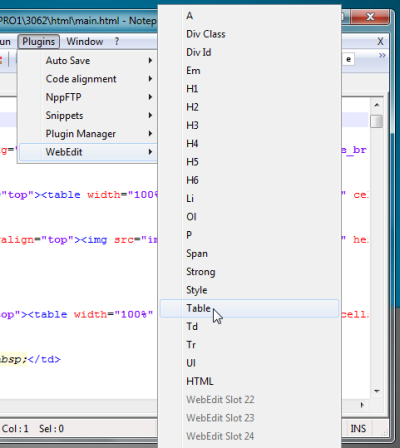Image resolution: width=400 pixels, height=448 pixels.
Task: Expand the Code alignment submenu
Action: point(88,79)
